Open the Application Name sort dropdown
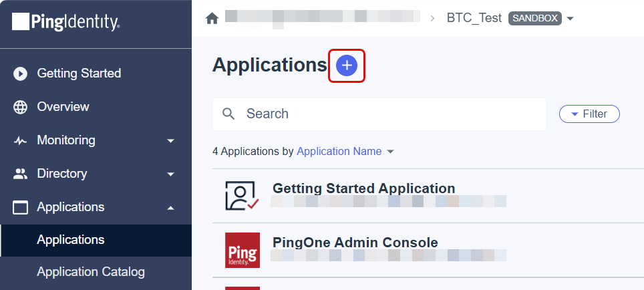This screenshot has width=644, height=290. 391,152
